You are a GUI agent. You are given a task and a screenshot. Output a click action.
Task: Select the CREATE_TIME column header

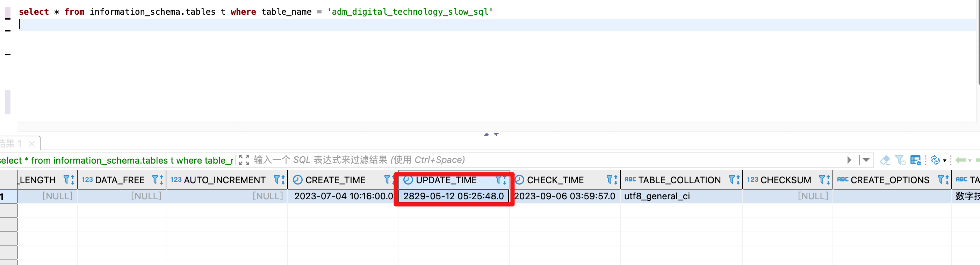(335, 180)
